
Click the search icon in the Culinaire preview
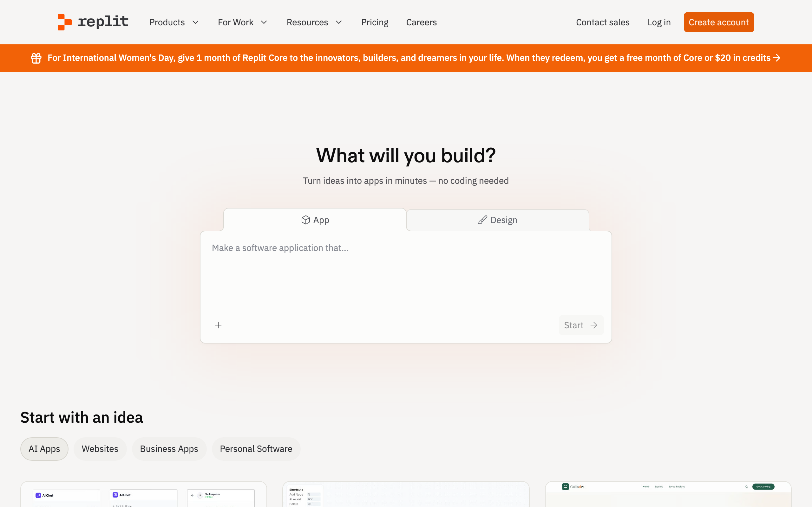[x=746, y=486]
